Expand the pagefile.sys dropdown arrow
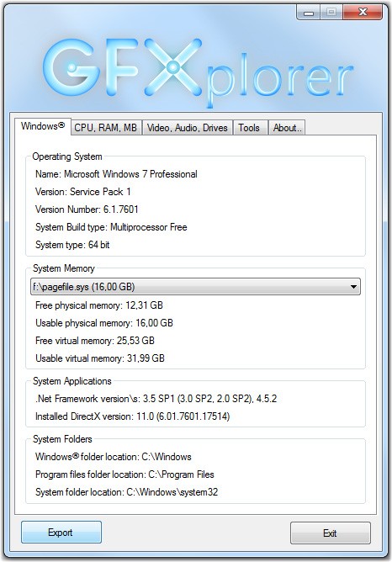Screen dimensions: 392x562 (x=353, y=287)
